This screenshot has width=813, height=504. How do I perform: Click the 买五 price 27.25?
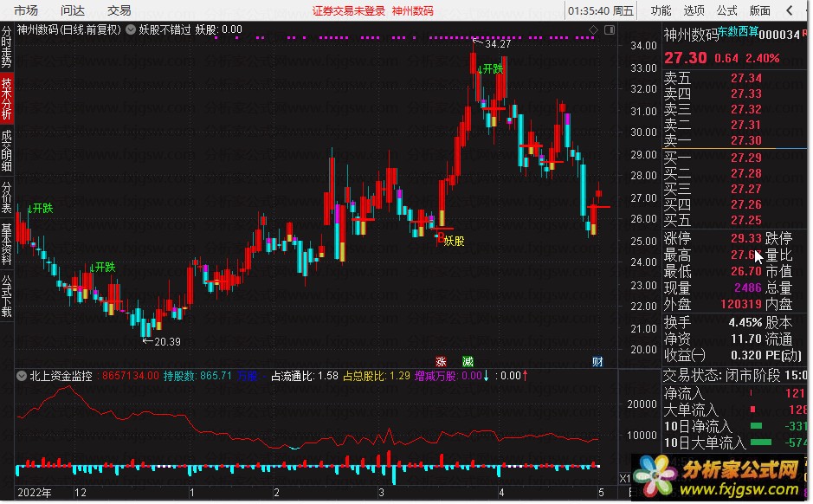(746, 220)
